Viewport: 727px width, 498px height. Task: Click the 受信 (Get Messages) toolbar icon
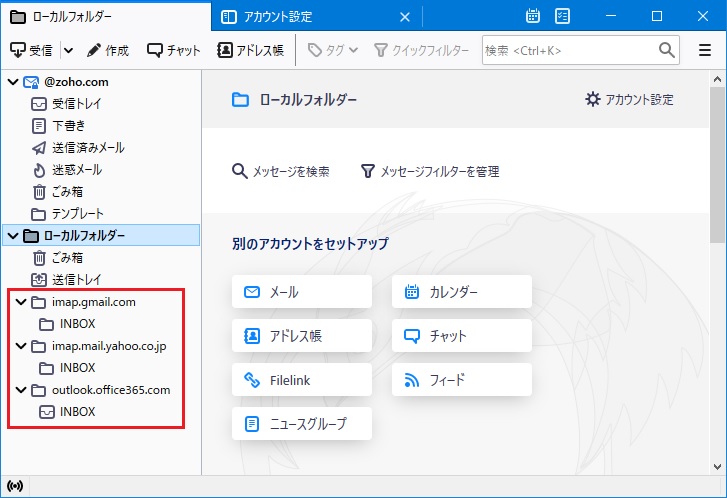pos(18,50)
